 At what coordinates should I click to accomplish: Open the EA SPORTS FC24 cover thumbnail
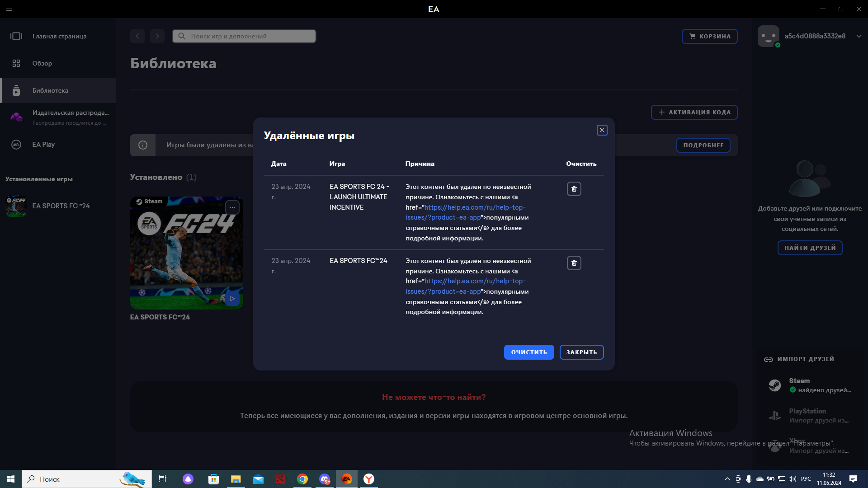tap(186, 253)
